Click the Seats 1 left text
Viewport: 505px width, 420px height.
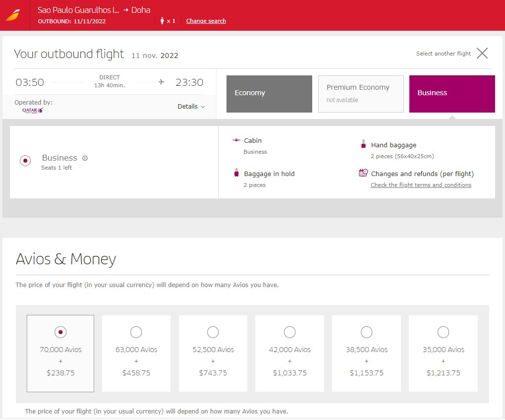(56, 168)
